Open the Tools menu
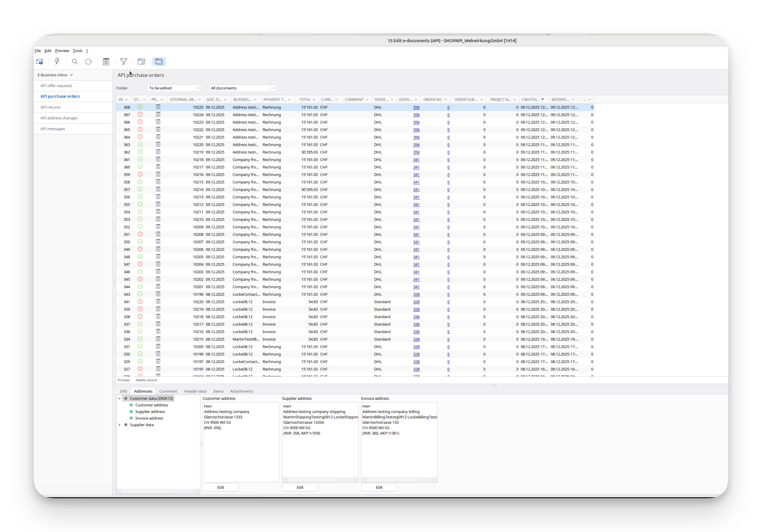This screenshot has width=762, height=532. coord(77,51)
